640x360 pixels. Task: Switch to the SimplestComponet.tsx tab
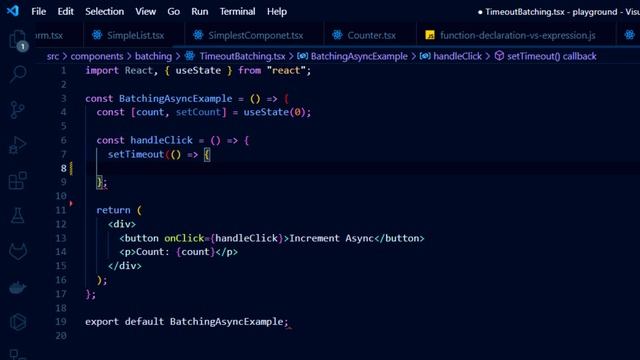(254, 35)
